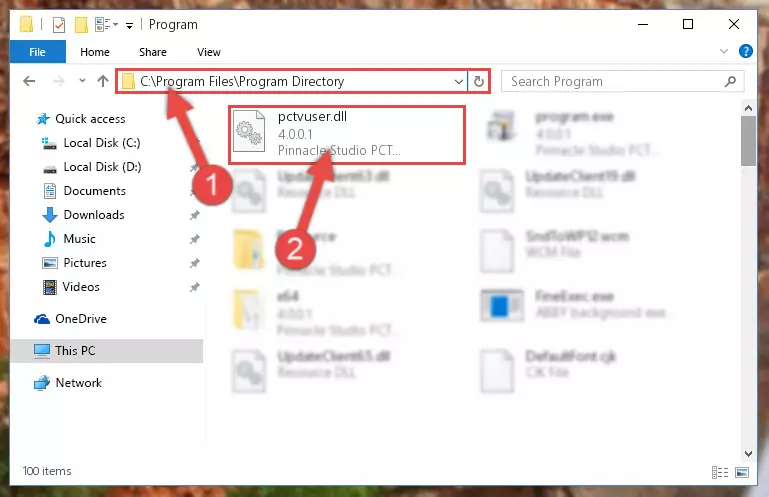Click the Downloads pin icon
The height and width of the screenshot is (497, 769).
point(195,215)
